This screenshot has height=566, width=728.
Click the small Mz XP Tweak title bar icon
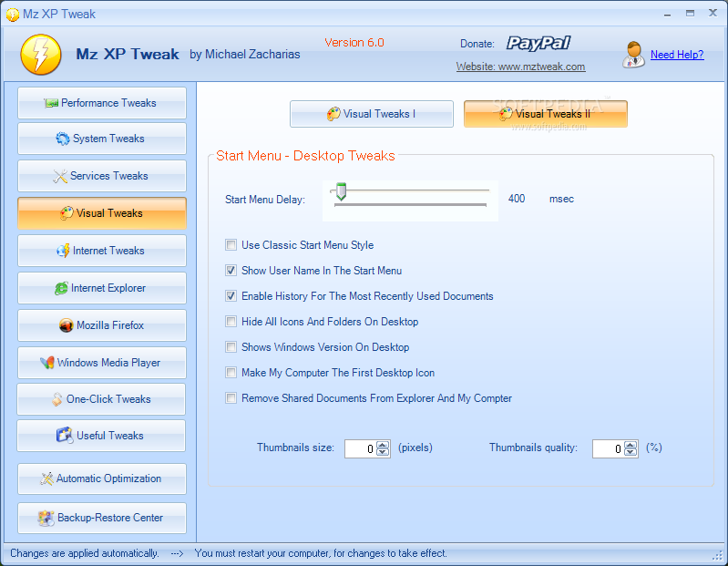point(13,15)
